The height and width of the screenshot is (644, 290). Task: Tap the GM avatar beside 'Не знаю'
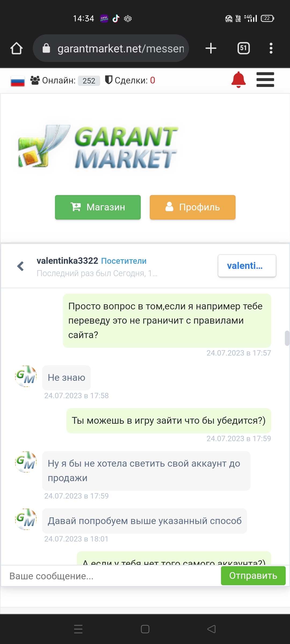point(26,376)
